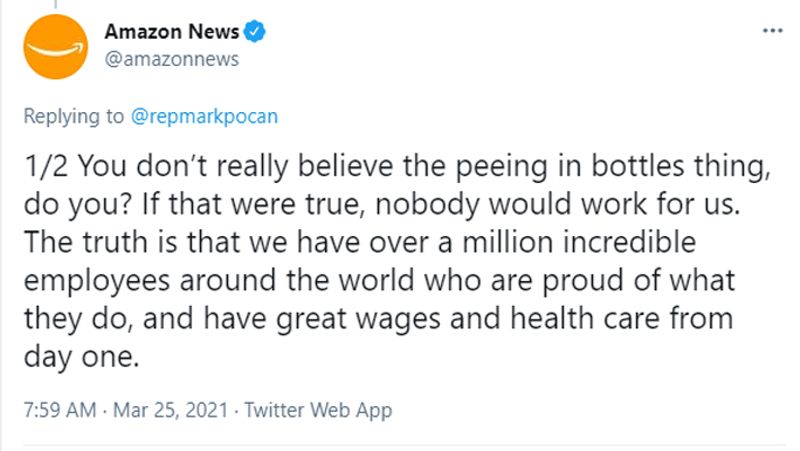Screen dimensions: 800x451
Task: Click the "Replying to" label
Action: coord(73,116)
